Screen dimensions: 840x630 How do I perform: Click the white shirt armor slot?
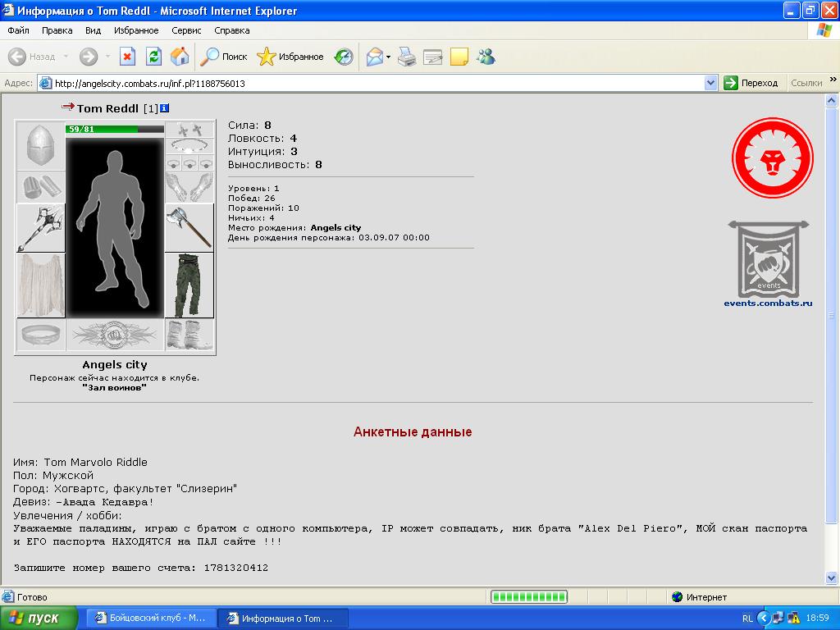point(41,285)
